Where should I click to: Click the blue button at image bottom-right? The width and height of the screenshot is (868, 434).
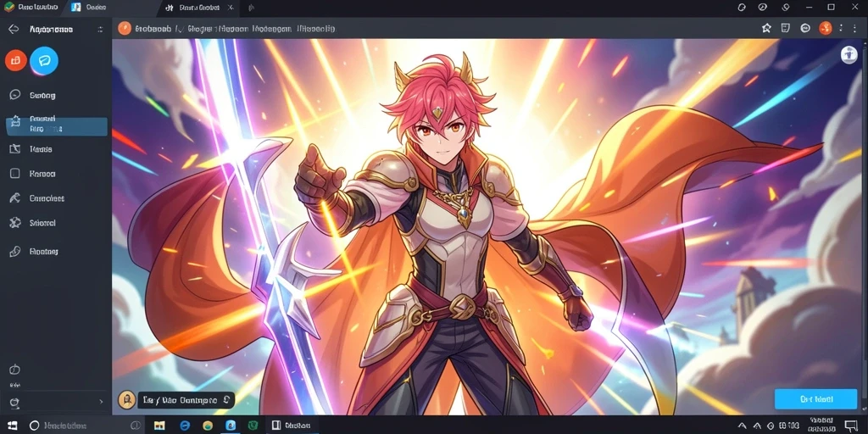[x=815, y=398]
